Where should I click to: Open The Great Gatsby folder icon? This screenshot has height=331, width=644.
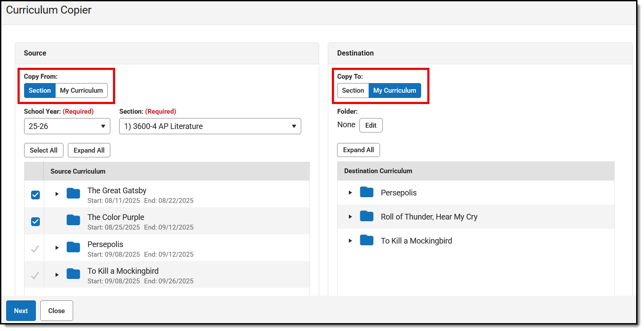tap(73, 193)
